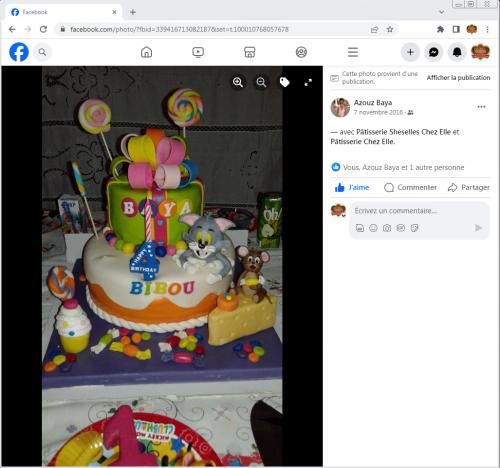The image size is (500, 468).
Task: Open commenter avatar identity switcher
Action: click(338, 211)
